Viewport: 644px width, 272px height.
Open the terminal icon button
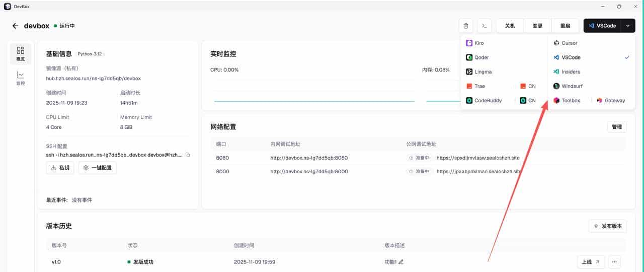click(x=485, y=26)
